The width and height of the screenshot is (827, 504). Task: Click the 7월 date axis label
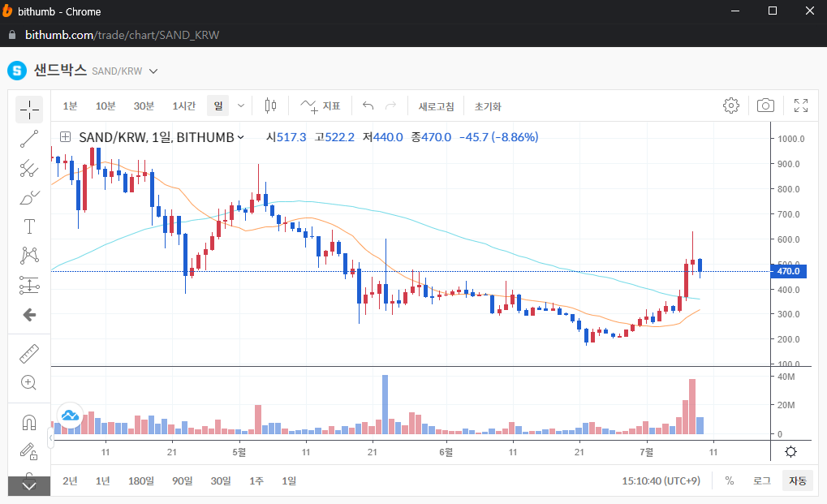(646, 452)
